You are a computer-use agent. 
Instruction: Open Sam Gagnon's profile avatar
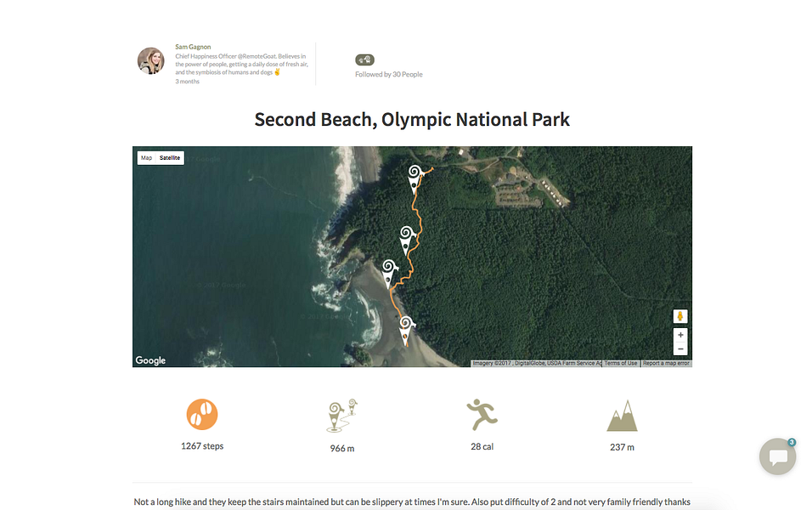pos(150,60)
